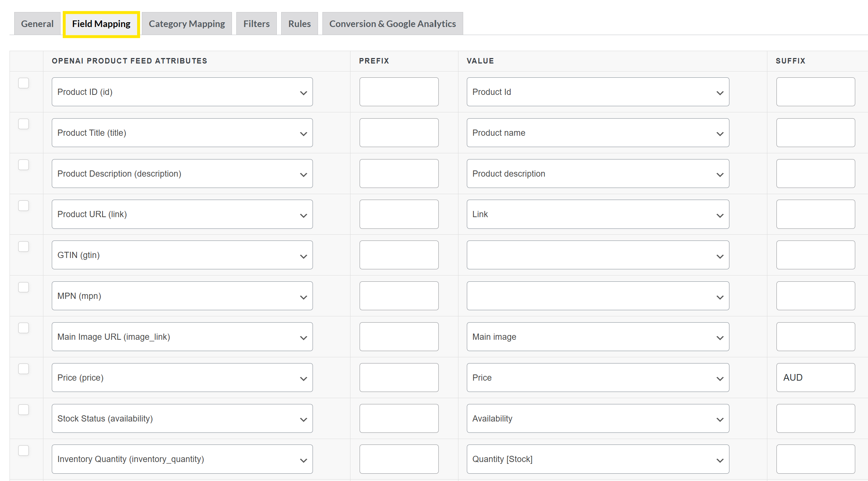Viewport: 868px width, 481px height.
Task: Switch to the General tab
Action: coord(37,24)
